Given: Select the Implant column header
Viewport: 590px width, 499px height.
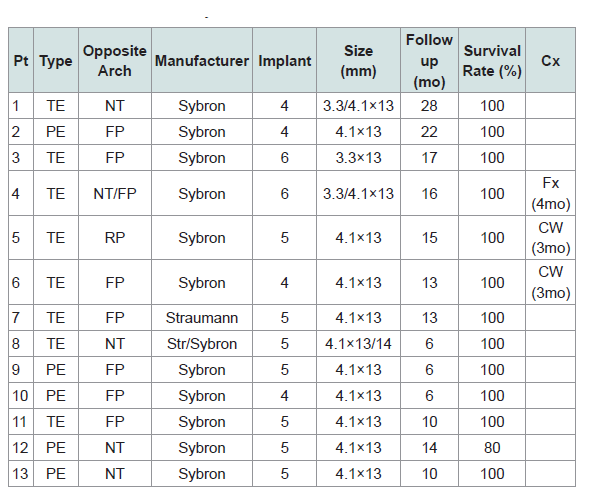Looking at the screenshot, I should (x=284, y=60).
